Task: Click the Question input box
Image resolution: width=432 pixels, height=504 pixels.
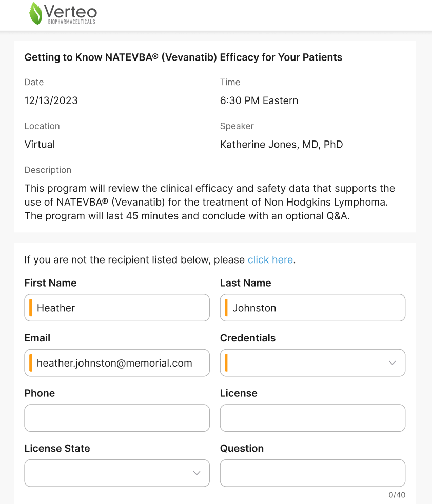Action: 312,473
